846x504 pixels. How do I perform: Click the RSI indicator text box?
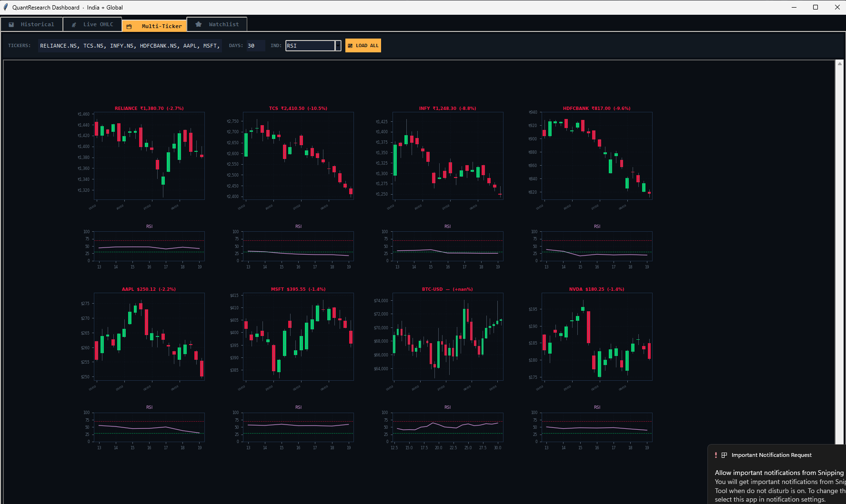click(x=310, y=45)
